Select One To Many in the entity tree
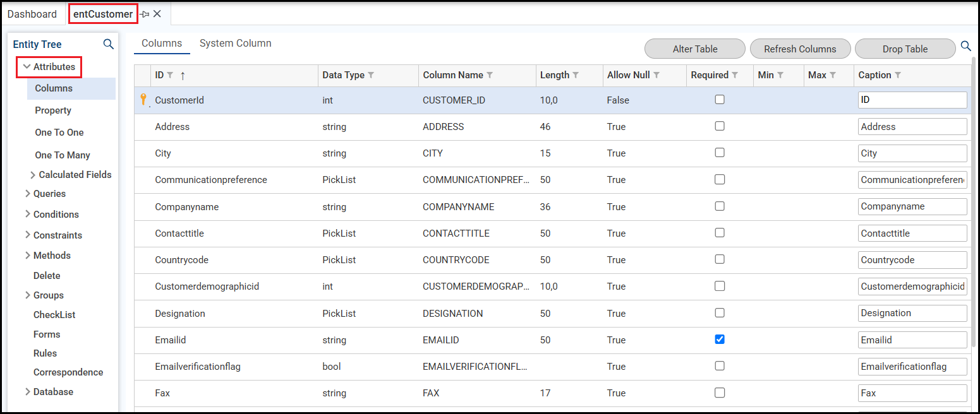Image resolution: width=980 pixels, height=414 pixels. click(63, 155)
